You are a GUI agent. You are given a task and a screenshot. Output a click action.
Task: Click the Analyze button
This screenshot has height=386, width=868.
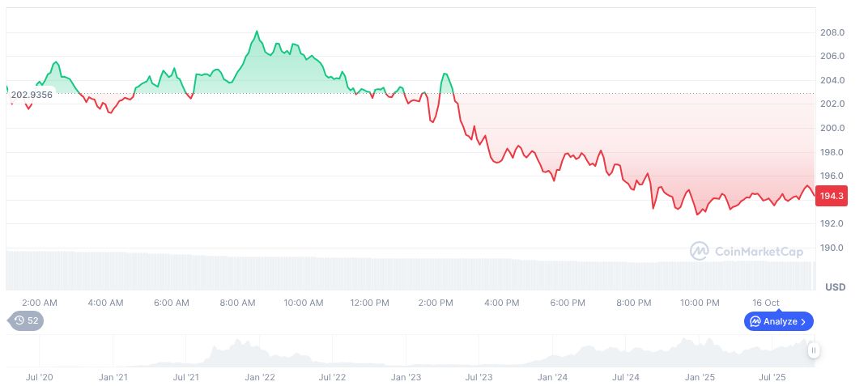778,321
